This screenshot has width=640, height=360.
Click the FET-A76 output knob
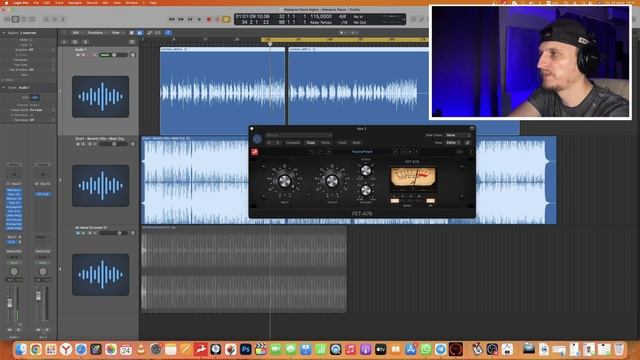coord(332,180)
